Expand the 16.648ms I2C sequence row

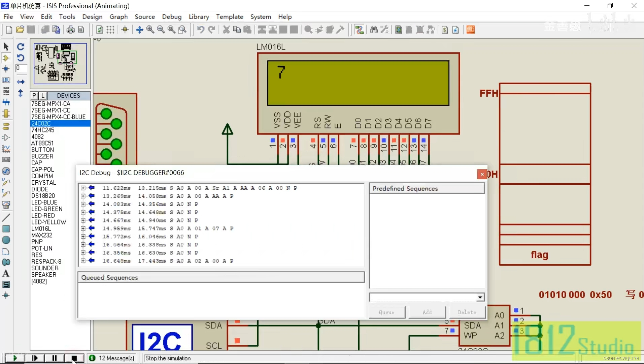83,261
